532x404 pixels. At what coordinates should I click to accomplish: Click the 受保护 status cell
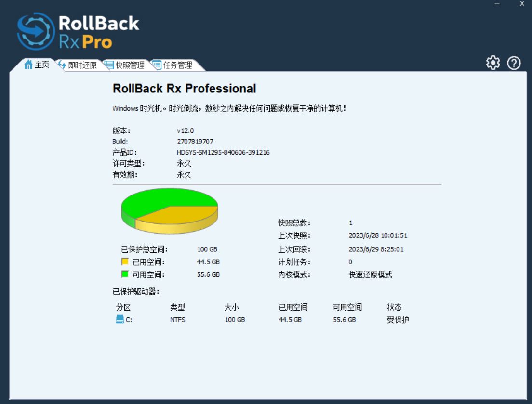[x=398, y=320]
